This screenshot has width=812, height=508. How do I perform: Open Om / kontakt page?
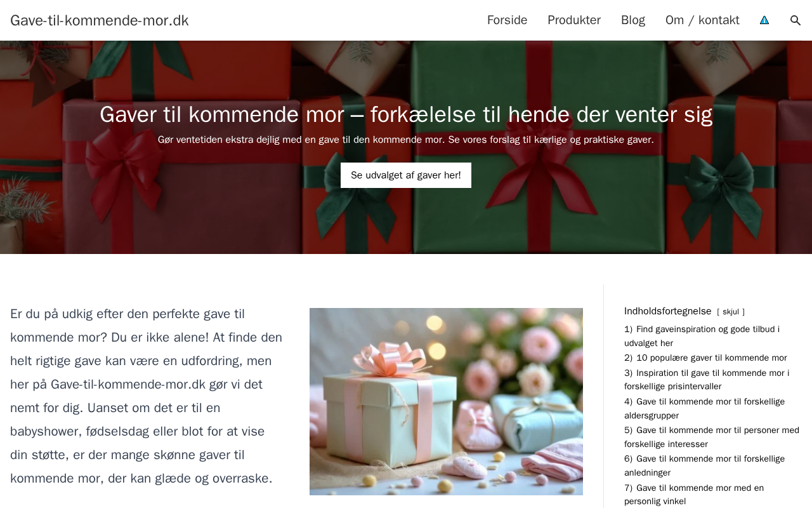(x=702, y=20)
